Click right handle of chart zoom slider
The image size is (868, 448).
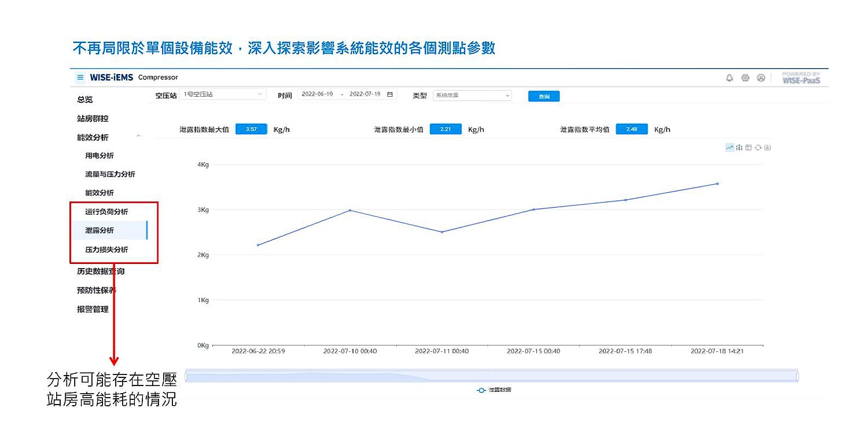pyautogui.click(x=797, y=377)
